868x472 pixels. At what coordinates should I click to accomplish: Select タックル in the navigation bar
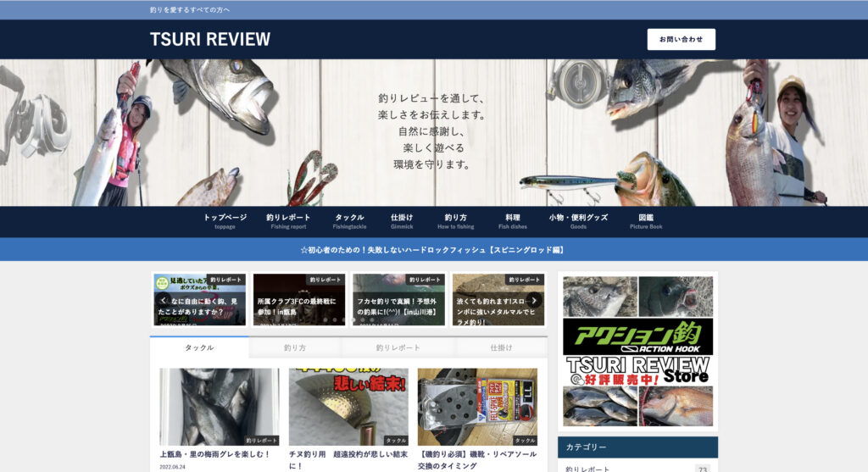[349, 221]
